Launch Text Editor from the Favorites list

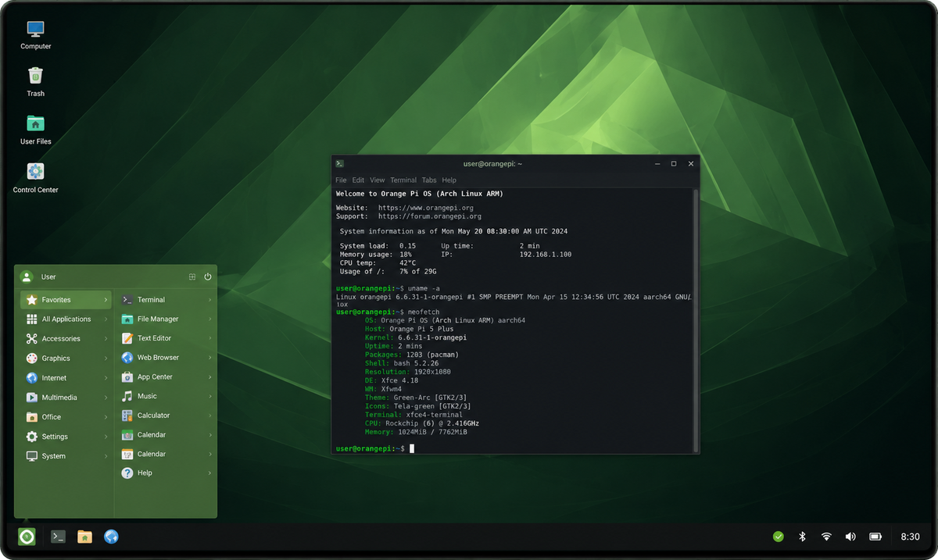point(166,338)
